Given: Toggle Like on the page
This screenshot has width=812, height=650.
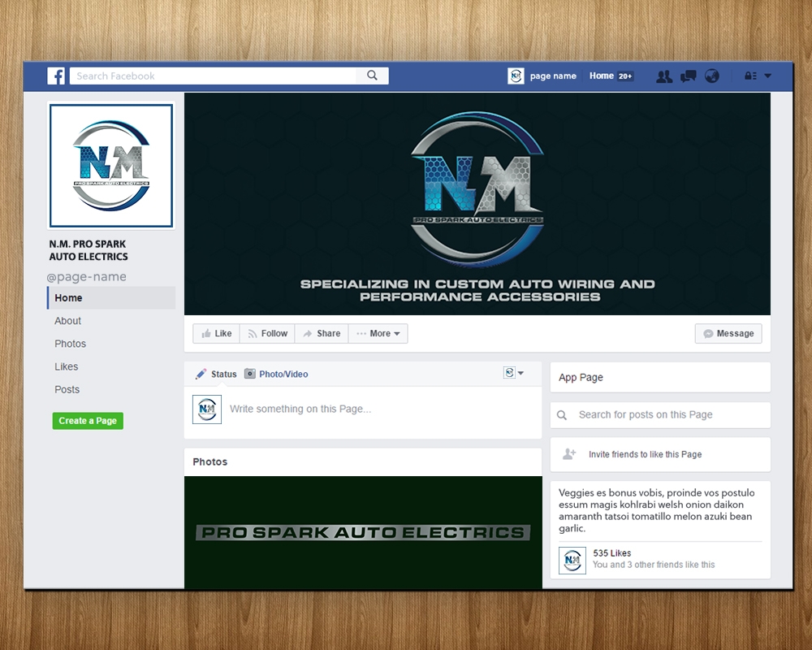Looking at the screenshot, I should pos(216,333).
